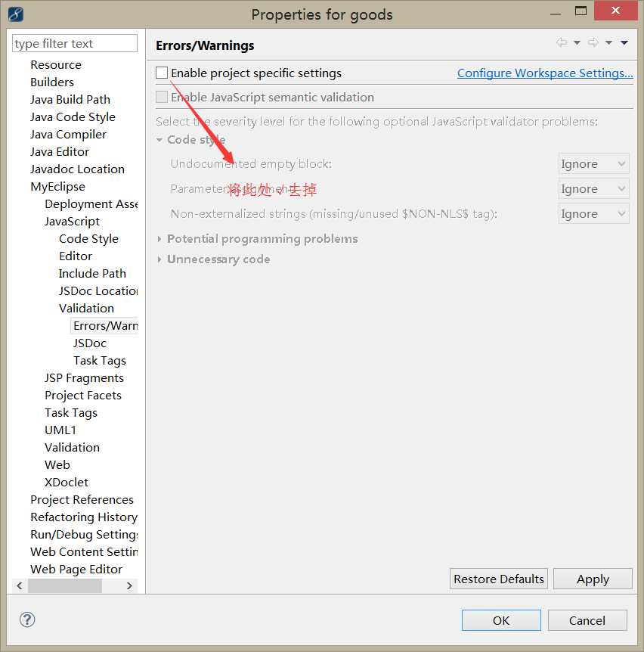
Task: Open the back history dropdown arrow
Action: coord(577,42)
